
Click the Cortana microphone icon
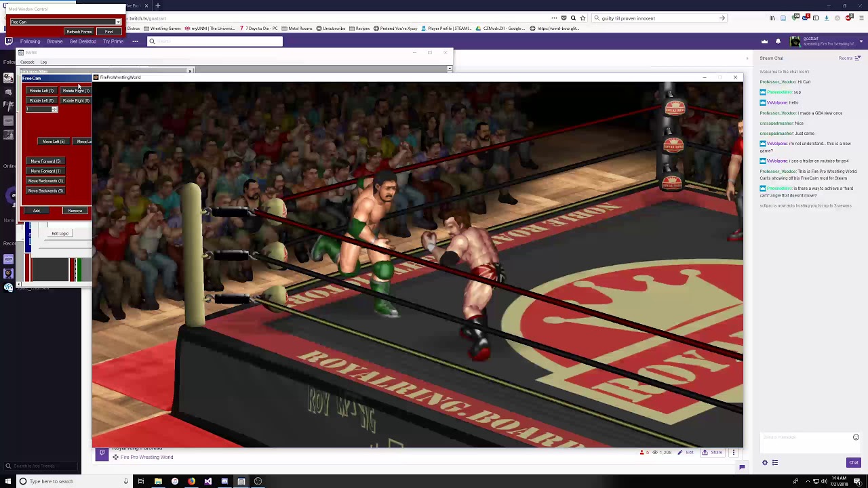125,481
